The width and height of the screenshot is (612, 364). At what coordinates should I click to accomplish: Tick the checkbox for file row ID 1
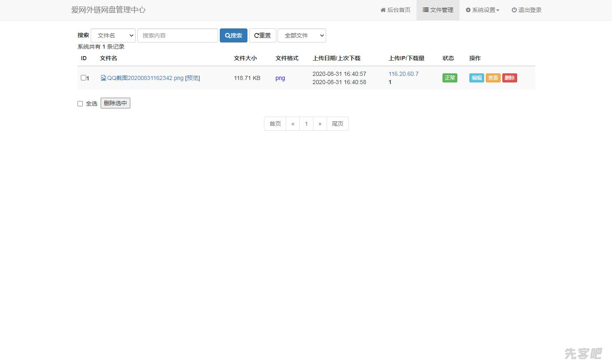83,77
